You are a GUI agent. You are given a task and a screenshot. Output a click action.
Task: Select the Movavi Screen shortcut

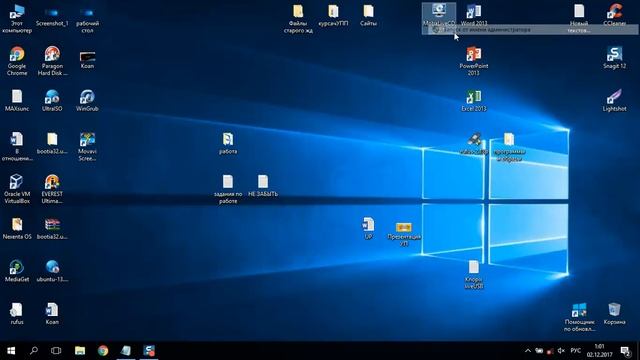point(87,147)
